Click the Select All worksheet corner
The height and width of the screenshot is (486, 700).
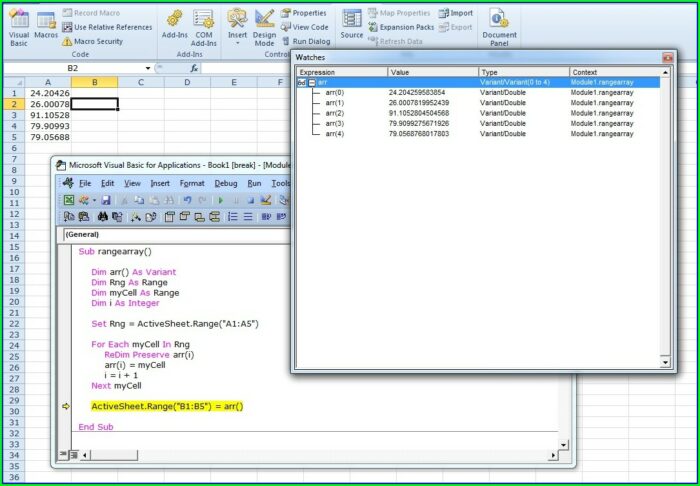(x=14, y=82)
